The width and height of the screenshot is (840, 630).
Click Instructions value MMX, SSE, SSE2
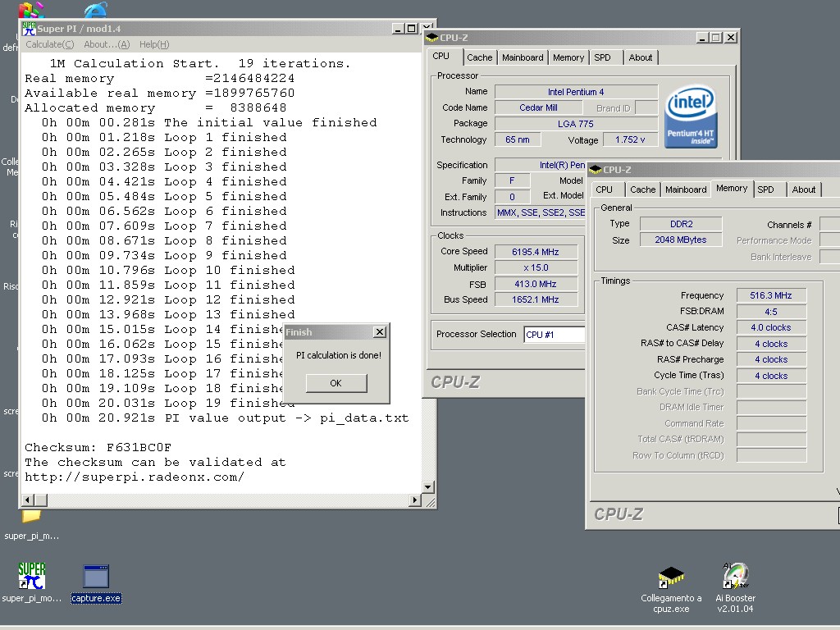pos(540,212)
